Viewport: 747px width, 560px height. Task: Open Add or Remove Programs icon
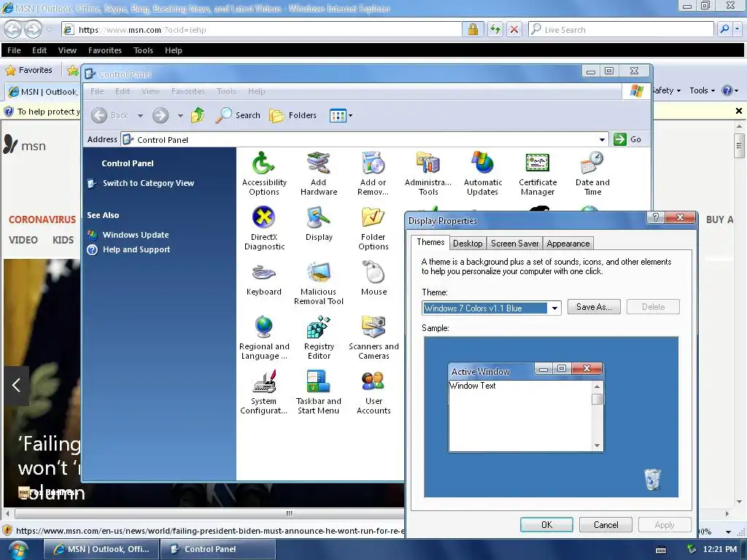(373, 174)
